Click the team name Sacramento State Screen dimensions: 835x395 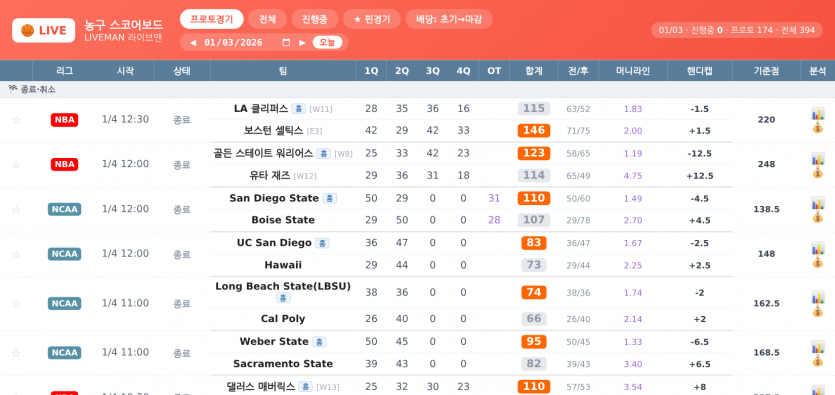[x=283, y=364]
